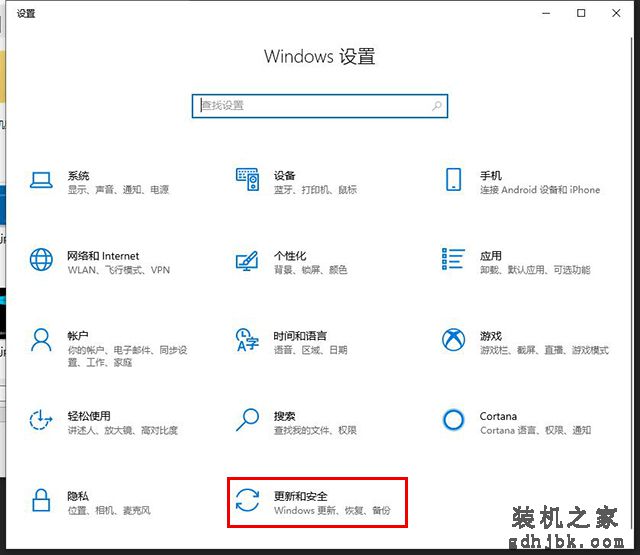Click the text WLAN、飞行模式、VPN
Viewport: 640px width, 555px height.
click(119, 270)
